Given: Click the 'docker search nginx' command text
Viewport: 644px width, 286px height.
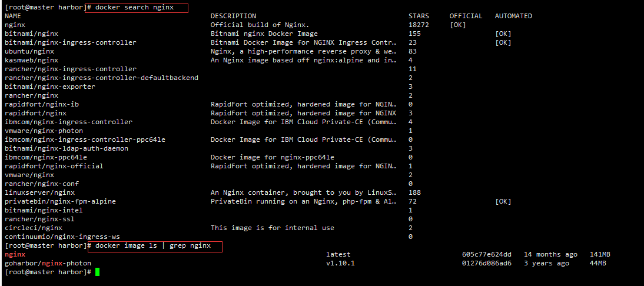Looking at the screenshot, I should click(x=134, y=8).
